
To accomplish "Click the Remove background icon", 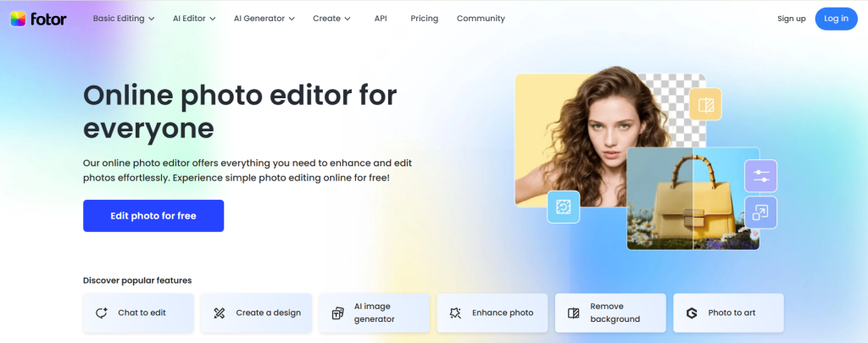I will (x=573, y=313).
